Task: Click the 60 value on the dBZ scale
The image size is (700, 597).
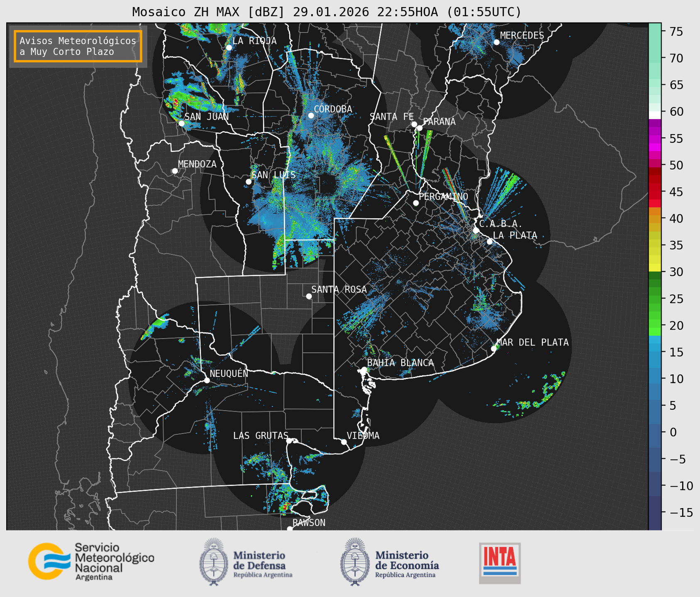Action: pos(676,112)
